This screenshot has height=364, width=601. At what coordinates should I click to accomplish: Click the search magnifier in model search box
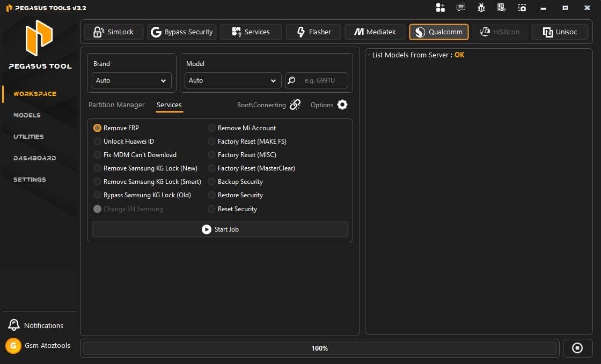[x=291, y=80]
